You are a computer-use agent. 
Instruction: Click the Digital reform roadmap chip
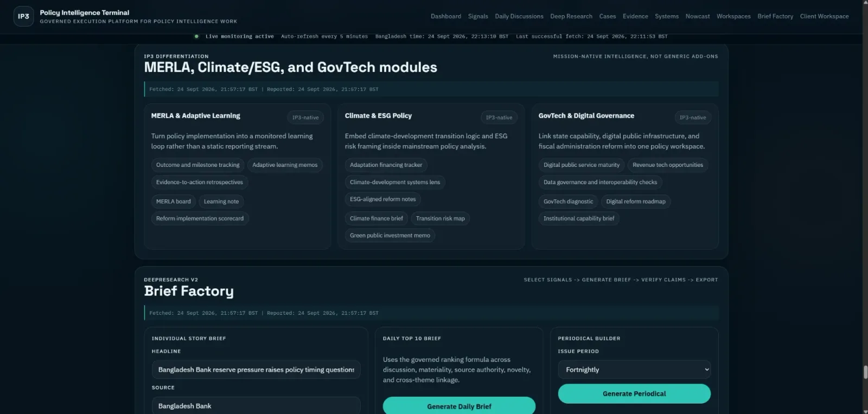636,201
